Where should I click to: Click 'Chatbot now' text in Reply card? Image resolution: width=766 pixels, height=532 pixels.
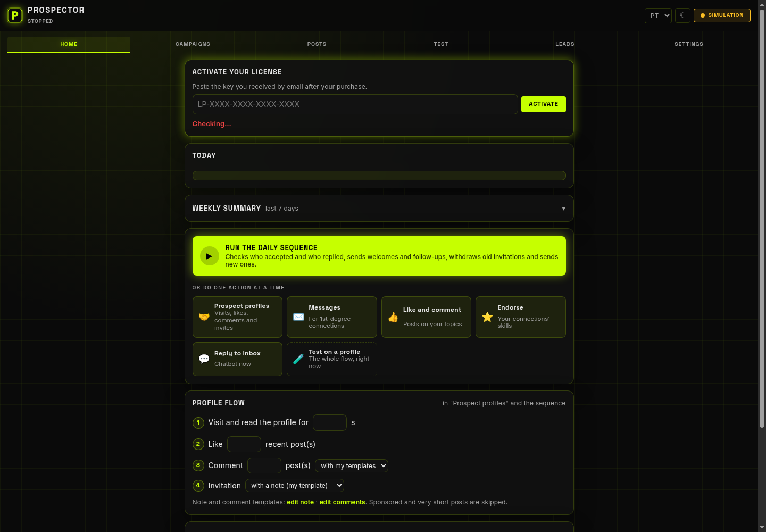232,364
